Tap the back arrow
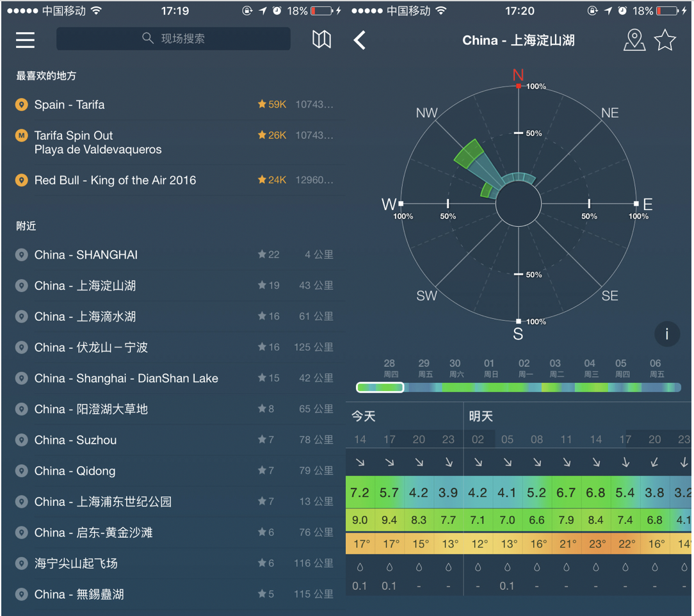The height and width of the screenshot is (616, 694). coord(360,40)
